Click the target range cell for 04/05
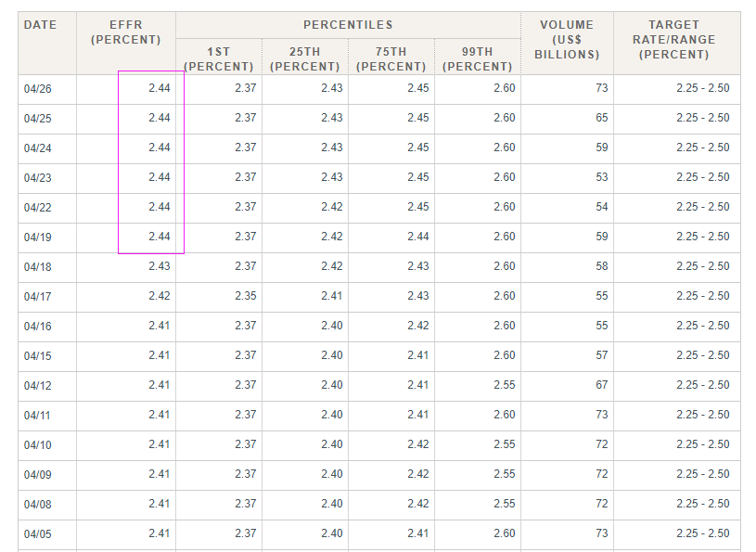756x552 pixels. pos(702,533)
